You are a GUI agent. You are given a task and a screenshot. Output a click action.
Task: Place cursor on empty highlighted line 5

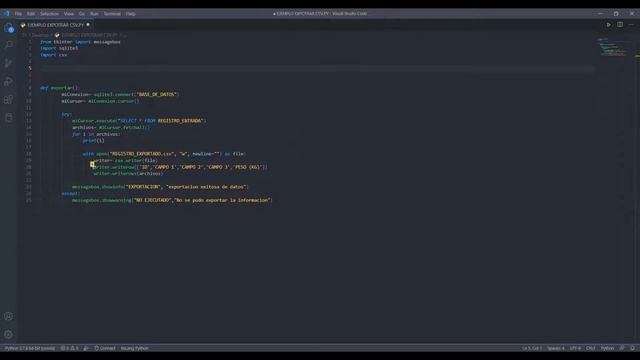pos(316,68)
